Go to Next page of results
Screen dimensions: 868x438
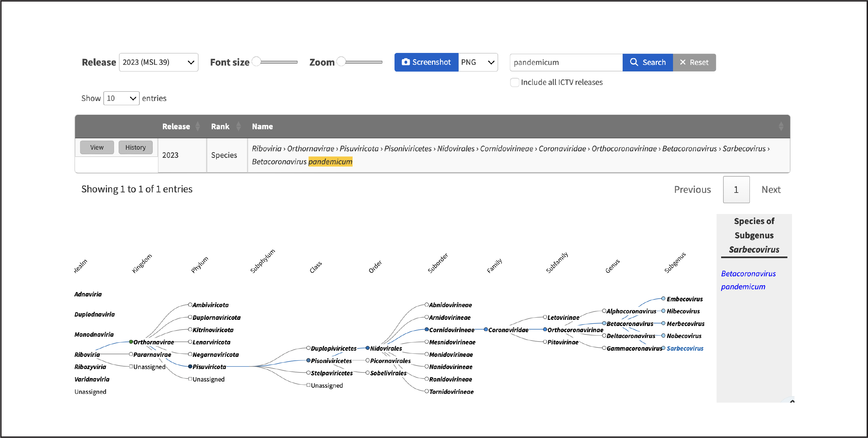771,190
